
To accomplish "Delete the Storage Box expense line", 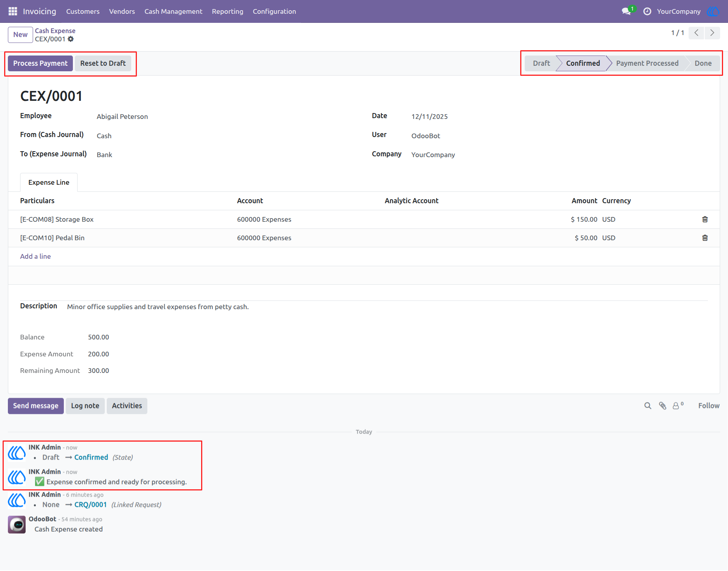I will point(705,219).
